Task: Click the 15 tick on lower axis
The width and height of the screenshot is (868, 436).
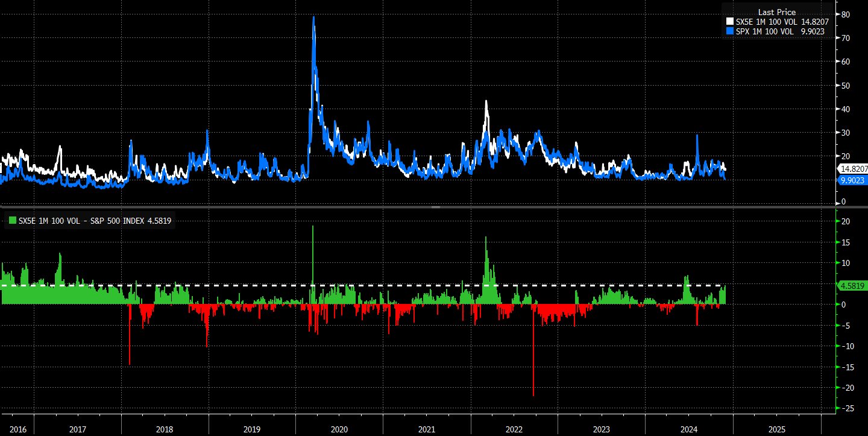Action: tap(845, 242)
